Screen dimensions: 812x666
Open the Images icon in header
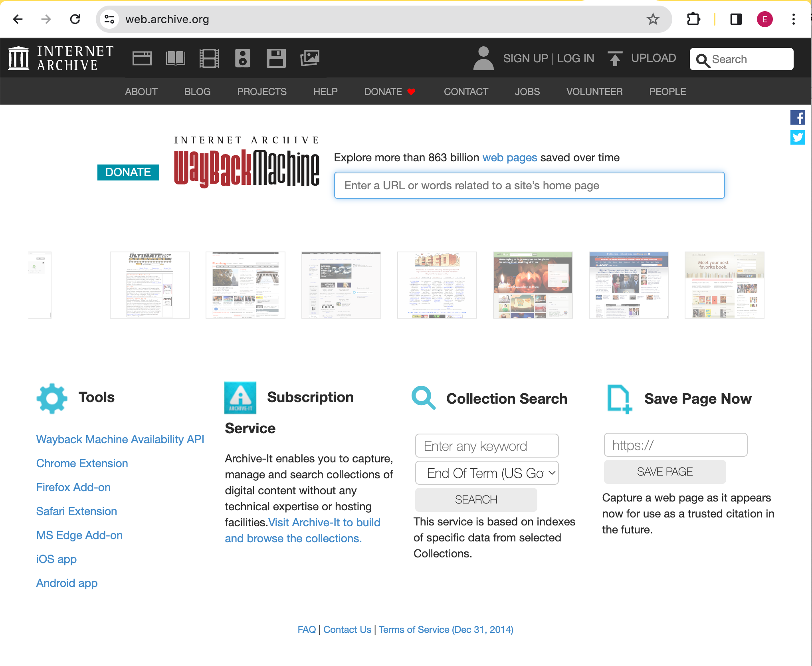click(x=310, y=59)
